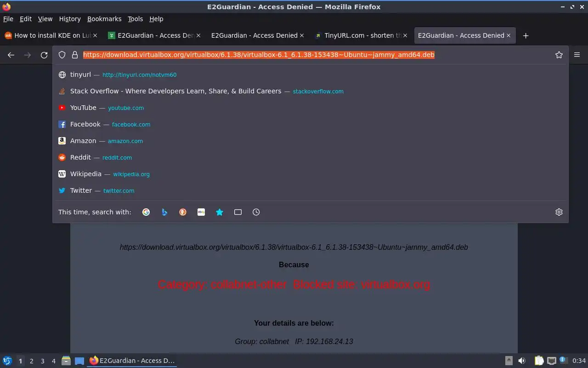Viewport: 588px width, 368px height.
Task: Switch to virtual desktop 3
Action: tap(42, 361)
